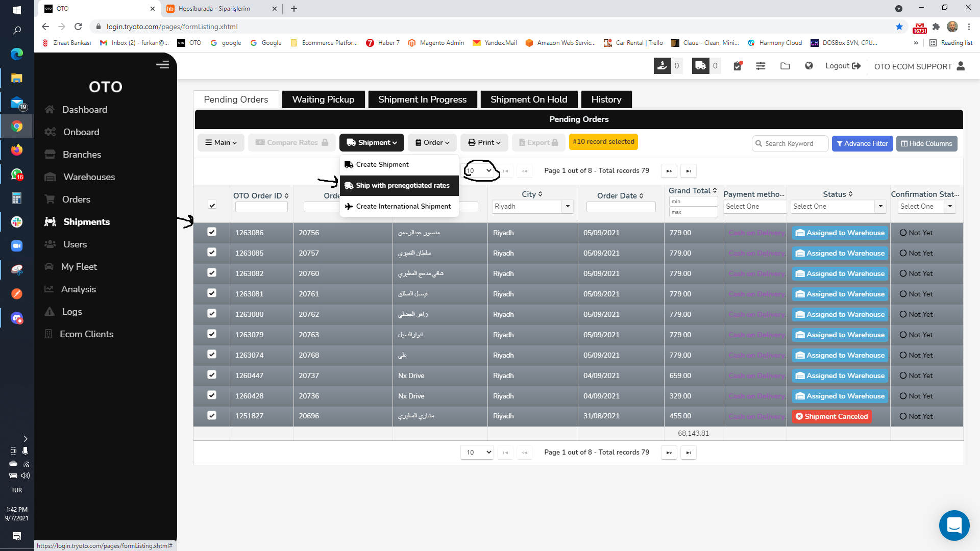Click the Hide Columns button
980x551 pixels.
click(926, 143)
